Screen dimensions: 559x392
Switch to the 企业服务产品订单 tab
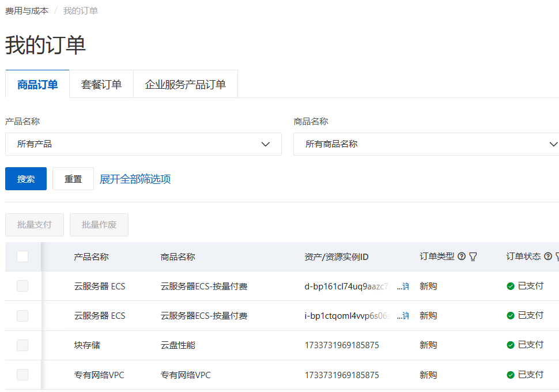coord(186,85)
